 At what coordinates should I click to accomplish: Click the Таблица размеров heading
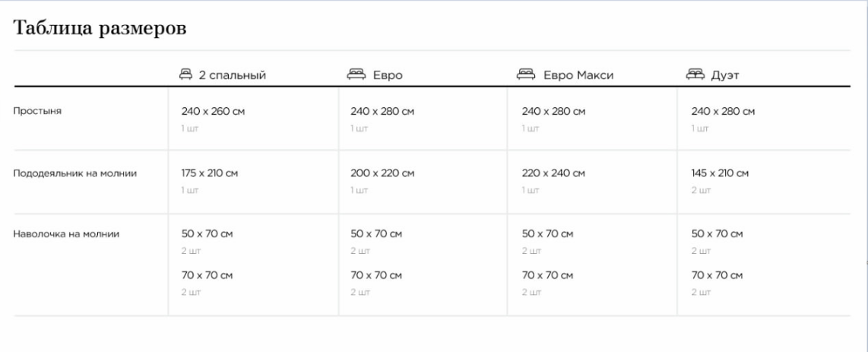tap(100, 27)
